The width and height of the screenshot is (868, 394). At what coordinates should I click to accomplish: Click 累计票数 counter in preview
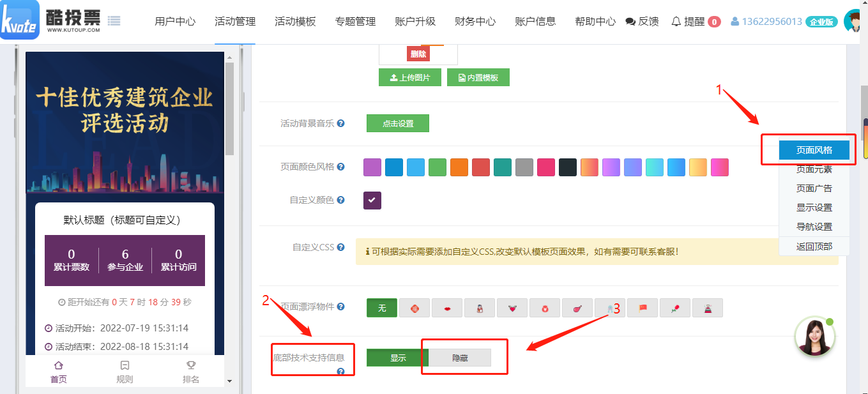click(72, 261)
